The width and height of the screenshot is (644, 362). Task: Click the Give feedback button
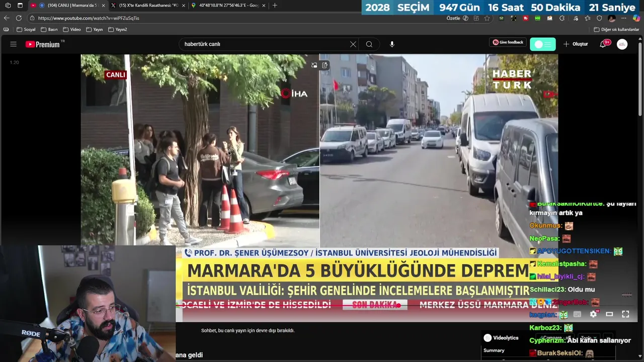(x=508, y=42)
